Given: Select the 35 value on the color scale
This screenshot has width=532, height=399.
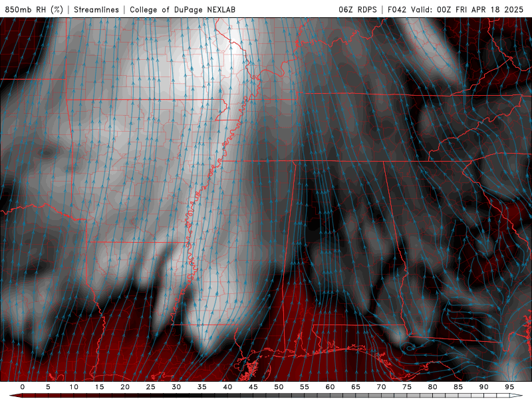Looking at the screenshot, I should pos(202,387).
